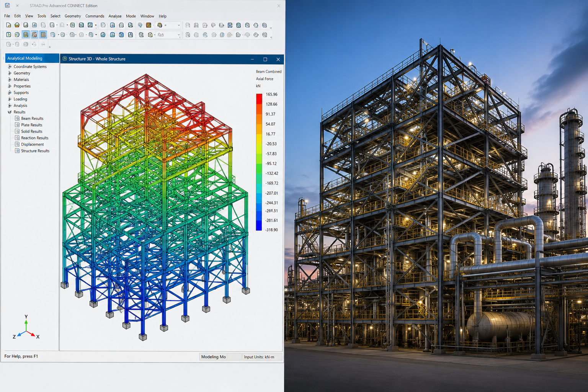Click the green-orange house-shaped toolbar icon
This screenshot has height=392, width=588.
17,25
